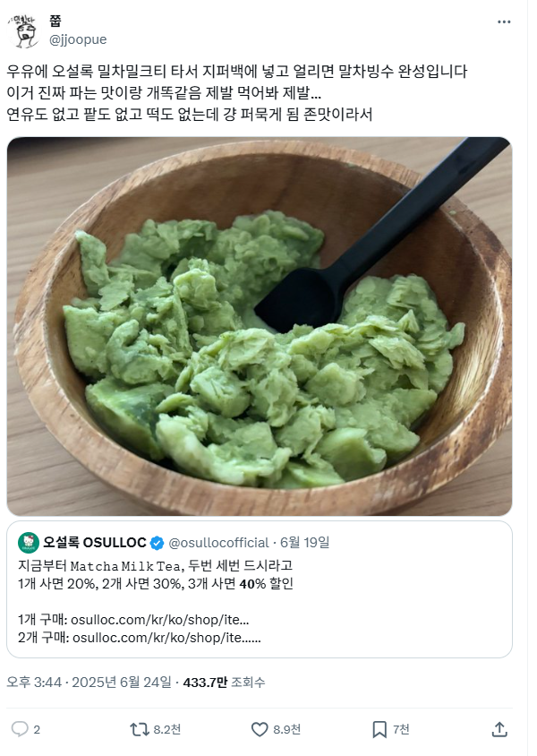
Task: Open the 쭙 display name profile
Action: 55,21
